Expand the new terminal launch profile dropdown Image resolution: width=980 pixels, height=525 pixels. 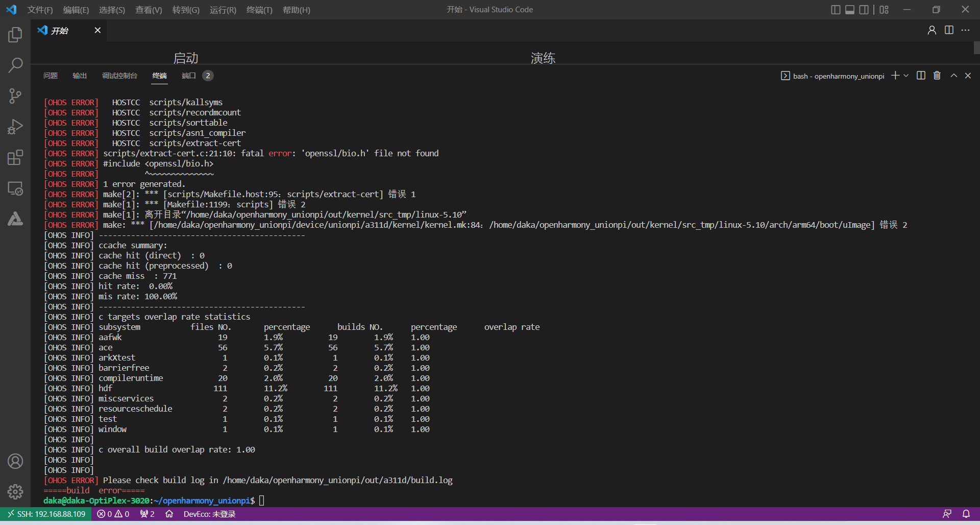coord(906,76)
